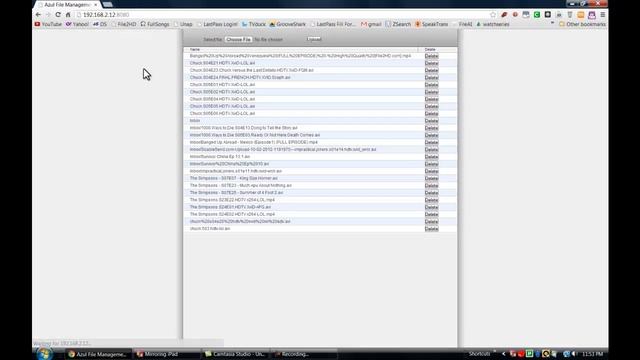Switch to Recording... taskbar item
This screenshot has height=360, width=640.
click(303, 354)
